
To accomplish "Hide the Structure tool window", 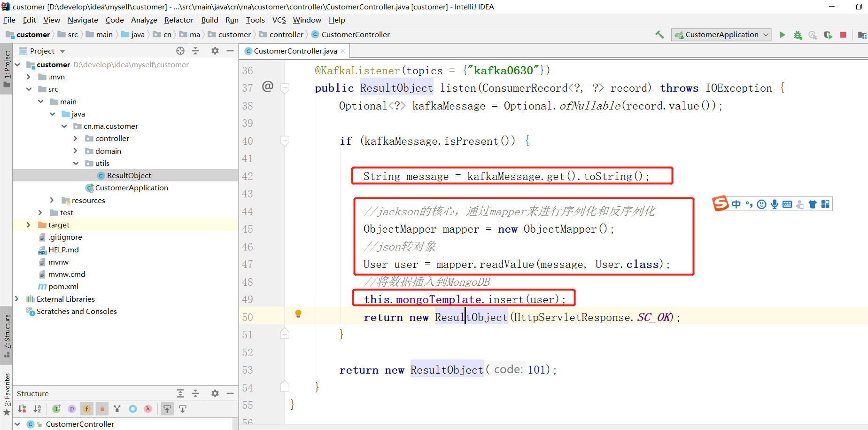I will click(230, 393).
